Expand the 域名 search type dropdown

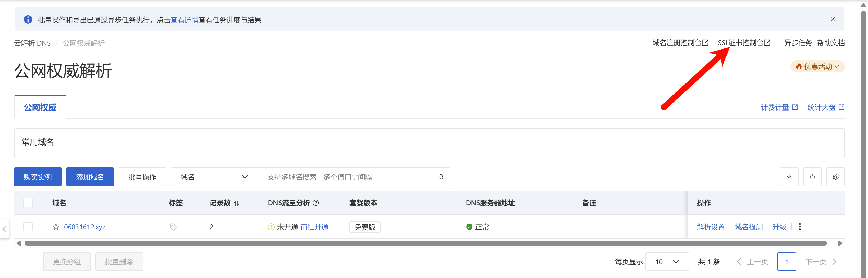tap(214, 177)
